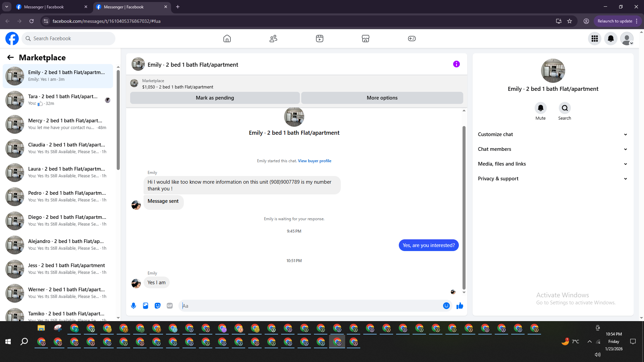Viewport: 644px width, 362px height.
Task: Open the sticker picker icon
Action: (158, 306)
